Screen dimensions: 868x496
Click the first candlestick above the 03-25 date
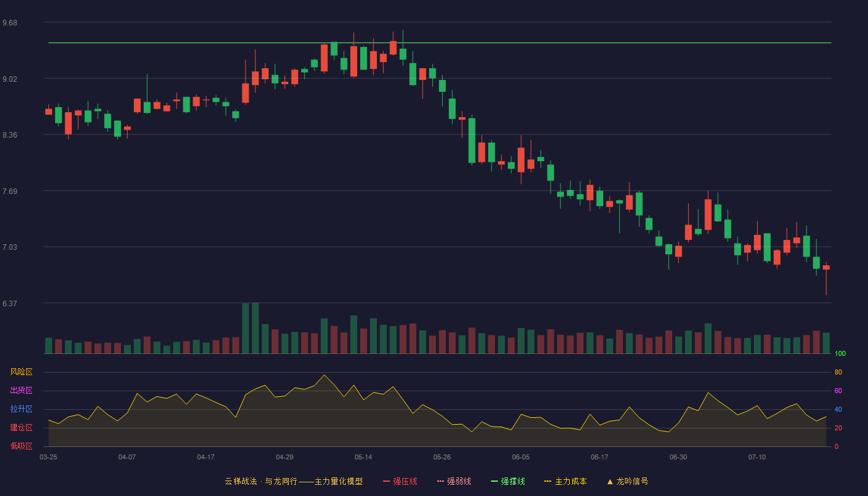tap(48, 111)
